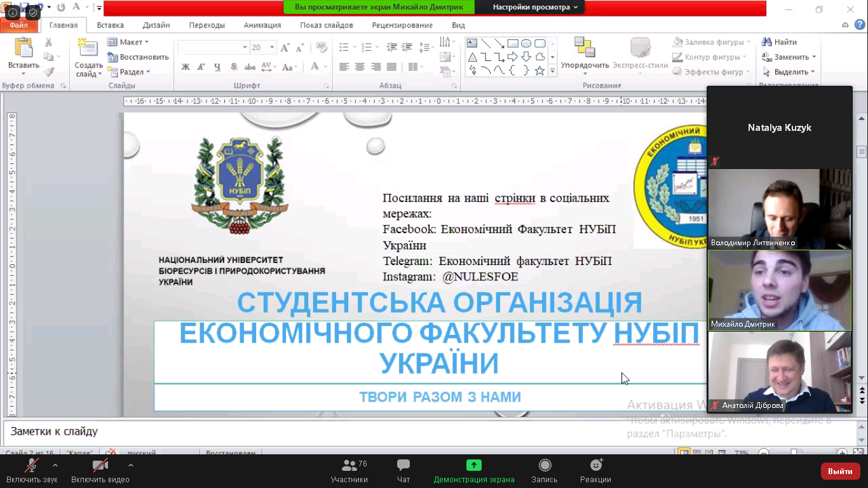Switch to the Показ слайдов tab
This screenshot has width=868, height=488.
(327, 25)
